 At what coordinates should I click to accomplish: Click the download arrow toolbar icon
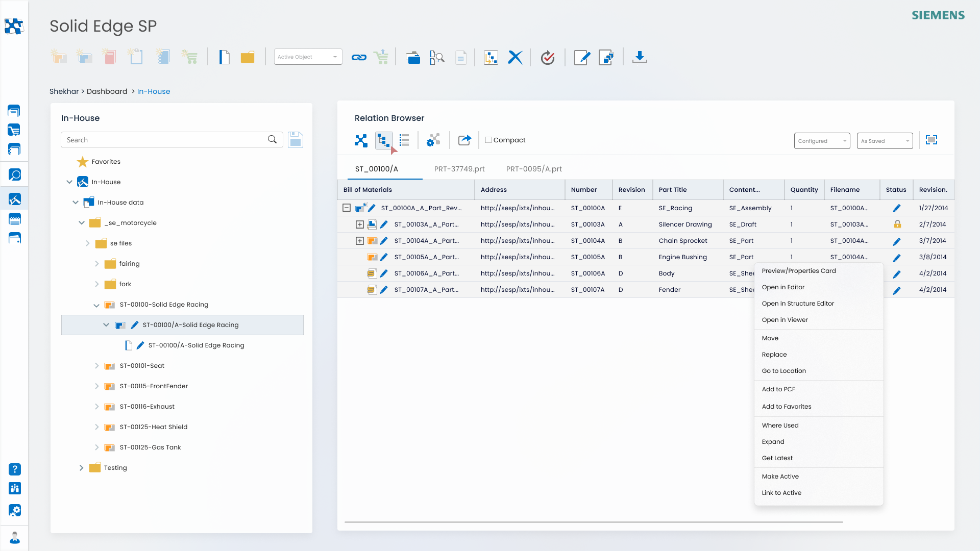[x=640, y=57]
